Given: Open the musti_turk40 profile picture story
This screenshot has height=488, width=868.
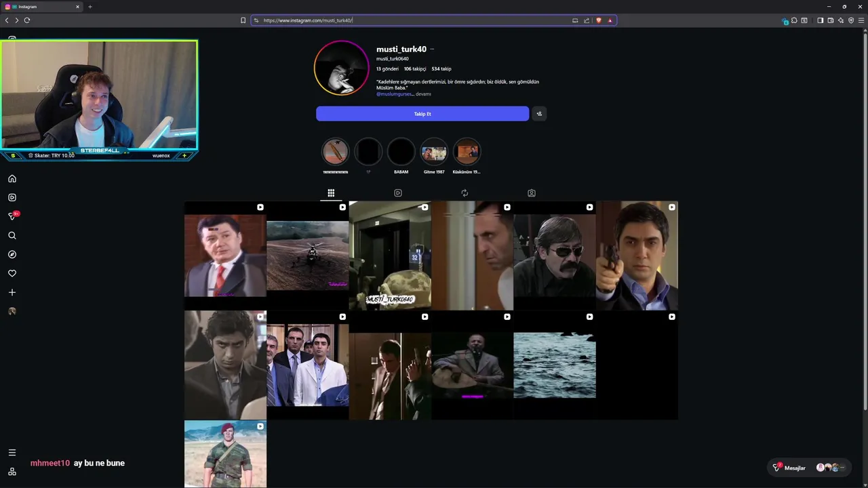Looking at the screenshot, I should click(342, 68).
